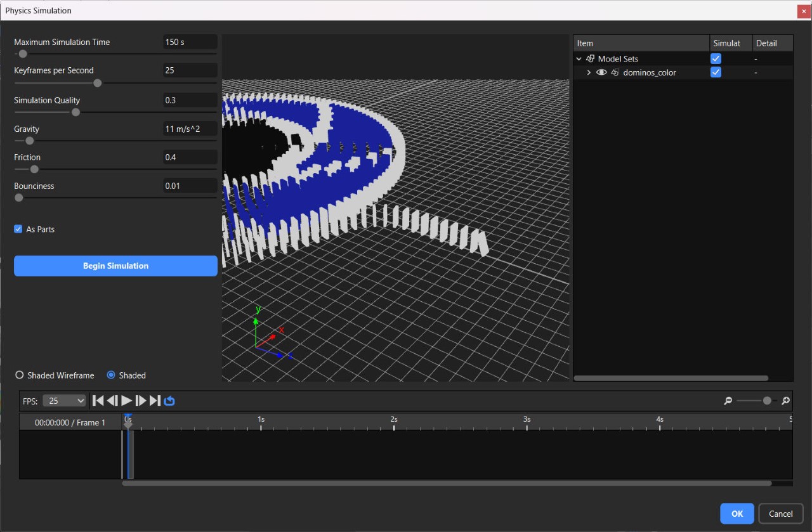Hide dominos_color using the eye icon
812x532 pixels.
[601, 73]
